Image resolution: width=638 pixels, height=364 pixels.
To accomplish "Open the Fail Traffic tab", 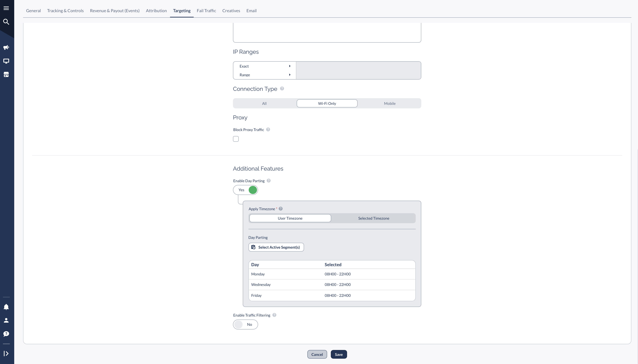I will tap(206, 11).
